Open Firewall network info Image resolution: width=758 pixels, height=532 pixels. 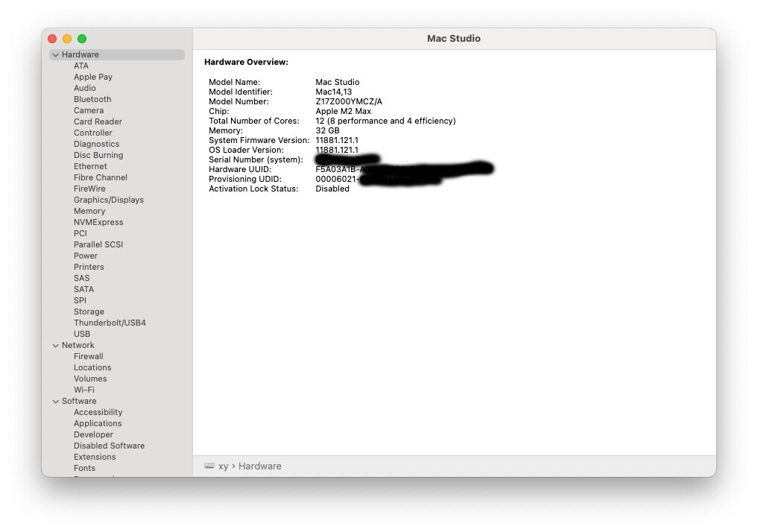tap(89, 356)
